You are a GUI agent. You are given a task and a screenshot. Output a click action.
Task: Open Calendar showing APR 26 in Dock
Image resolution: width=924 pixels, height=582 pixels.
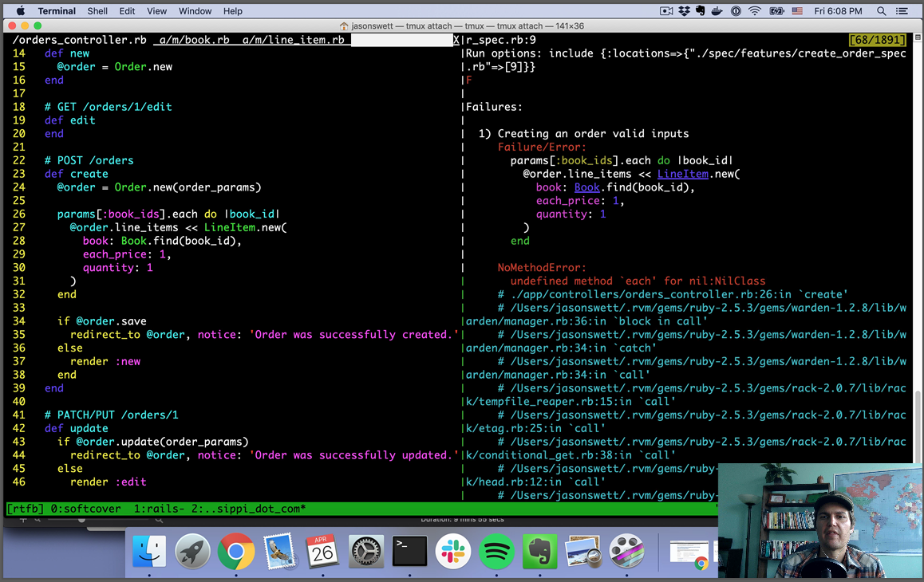(322, 552)
